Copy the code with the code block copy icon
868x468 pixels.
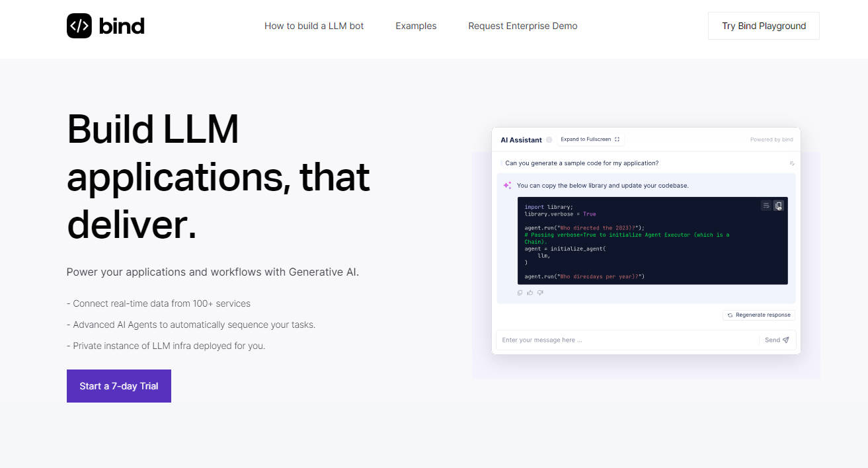coord(778,206)
